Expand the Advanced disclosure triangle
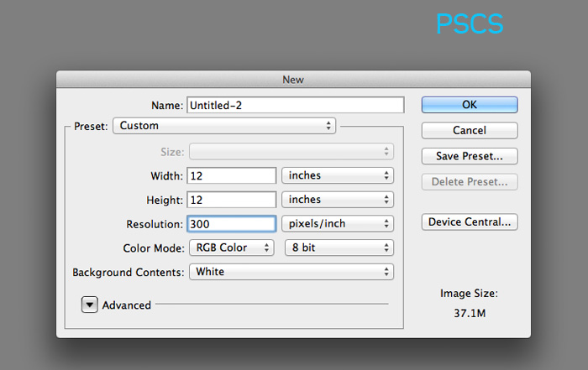588x370 pixels. 90,305
